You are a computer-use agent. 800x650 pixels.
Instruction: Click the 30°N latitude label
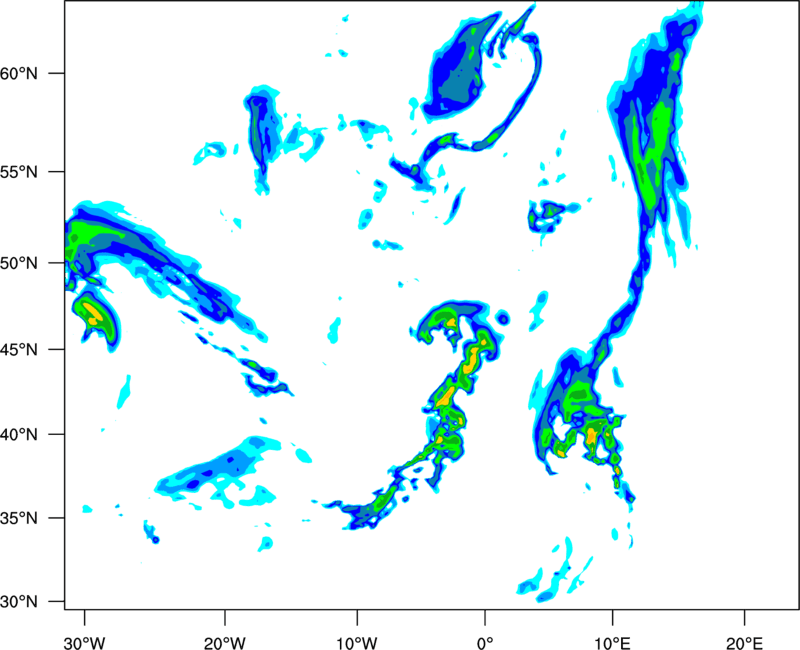coord(19,601)
